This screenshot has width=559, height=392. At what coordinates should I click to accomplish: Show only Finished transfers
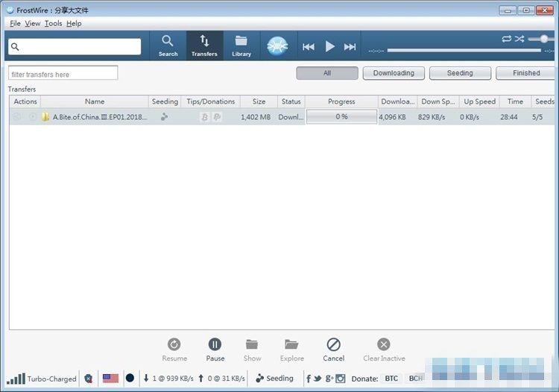[x=526, y=73]
